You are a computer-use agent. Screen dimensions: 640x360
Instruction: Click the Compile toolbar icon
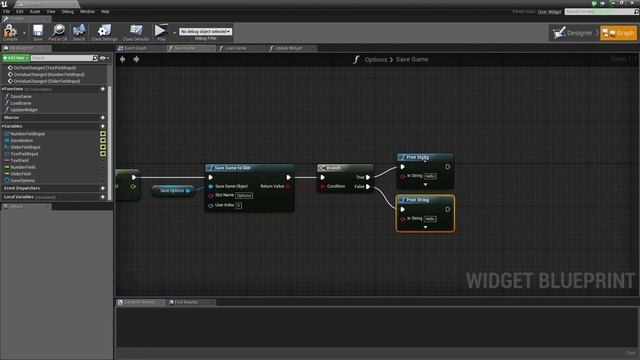coord(10,32)
